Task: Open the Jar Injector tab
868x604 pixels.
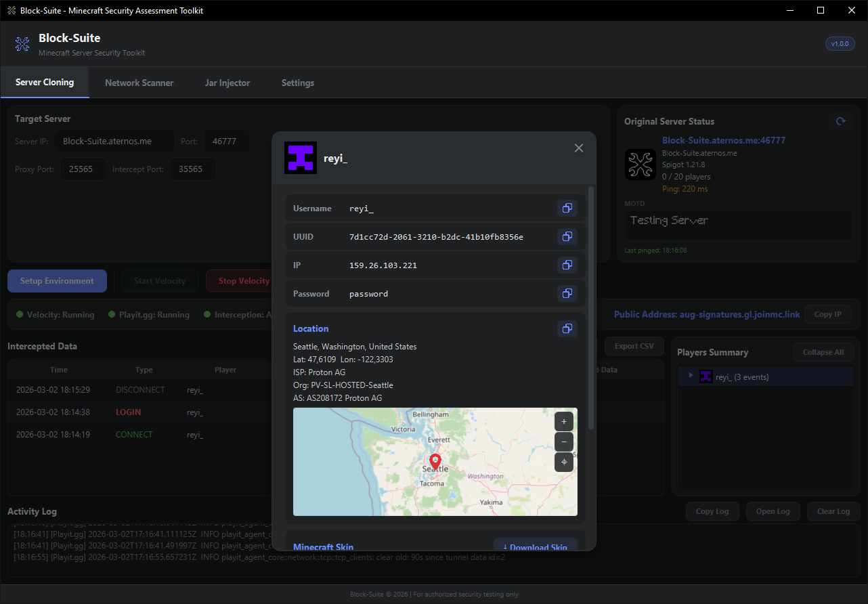Action: 227,83
